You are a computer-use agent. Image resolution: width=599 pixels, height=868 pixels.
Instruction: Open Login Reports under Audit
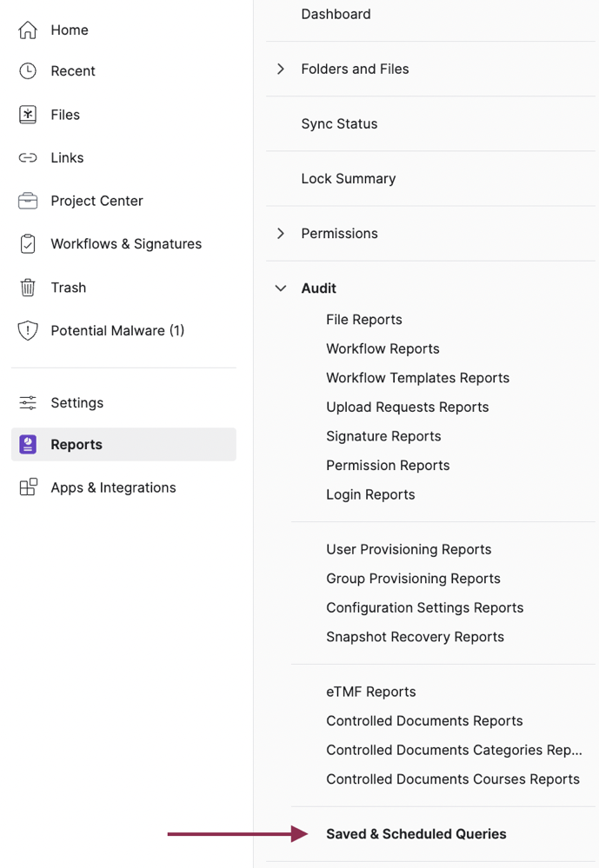(x=370, y=494)
